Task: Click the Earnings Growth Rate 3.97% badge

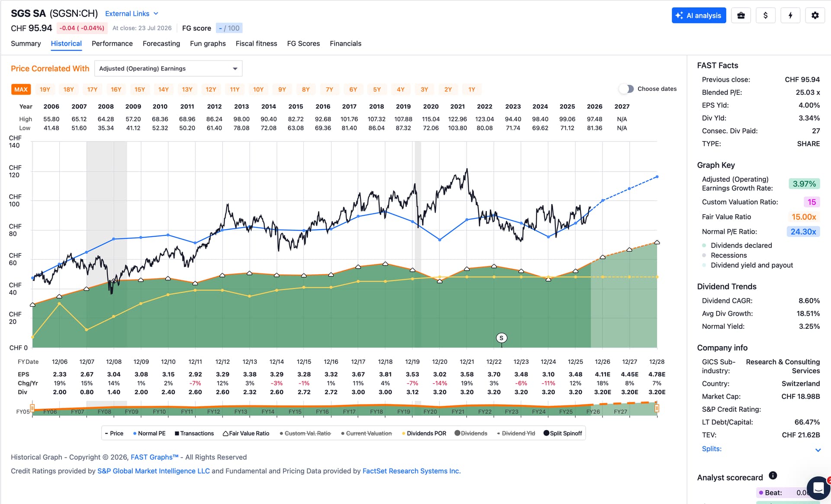Action: [x=804, y=184]
